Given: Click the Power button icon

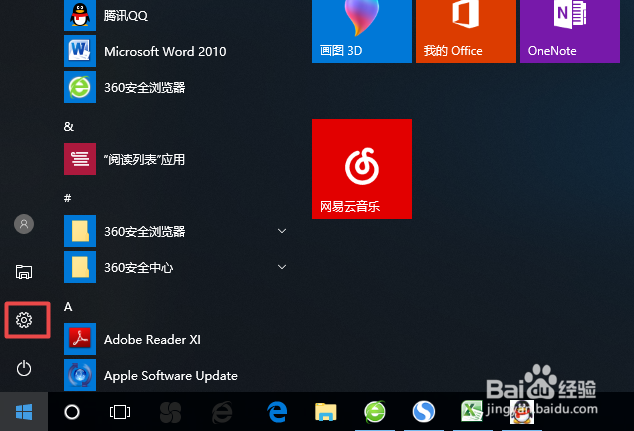Looking at the screenshot, I should (x=24, y=368).
